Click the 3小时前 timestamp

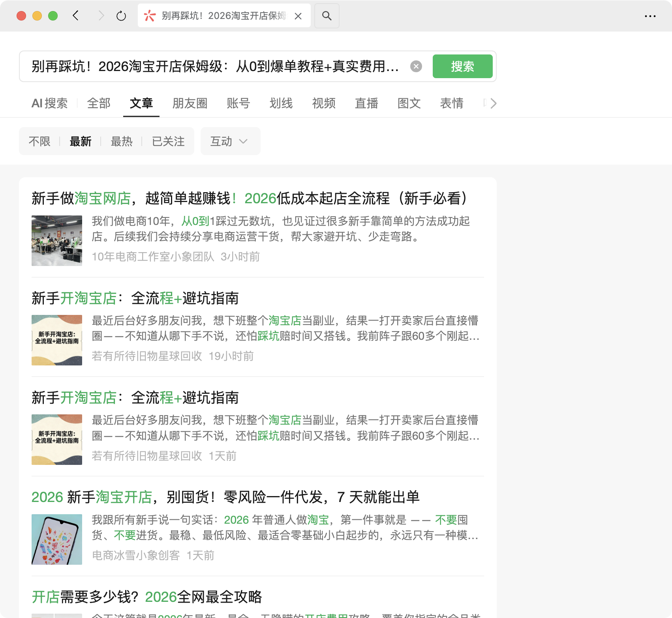click(240, 257)
